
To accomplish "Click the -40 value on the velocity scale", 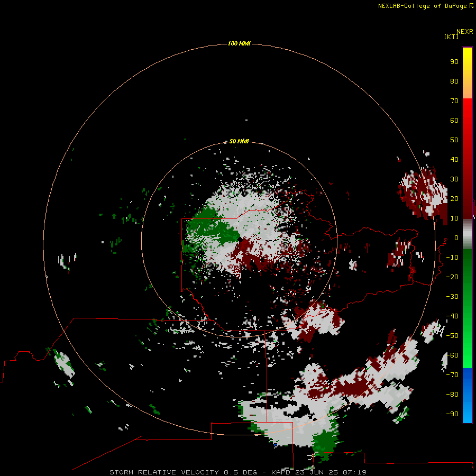I will point(452,316).
